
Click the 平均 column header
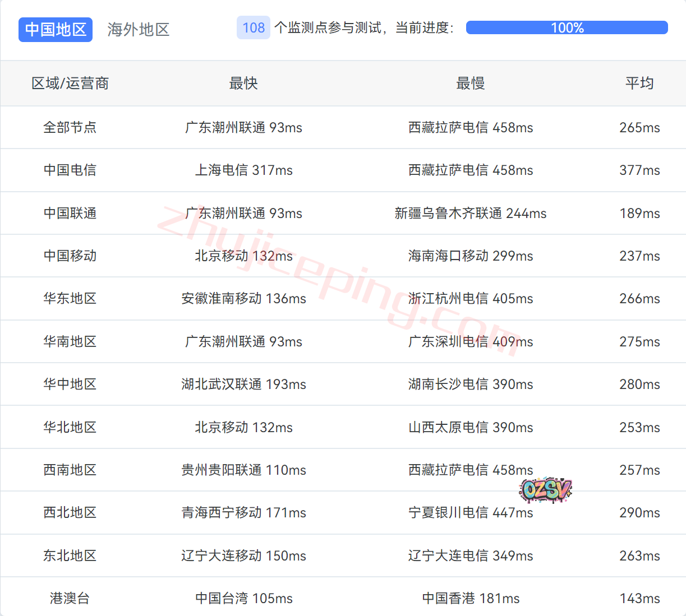pyautogui.click(x=639, y=84)
